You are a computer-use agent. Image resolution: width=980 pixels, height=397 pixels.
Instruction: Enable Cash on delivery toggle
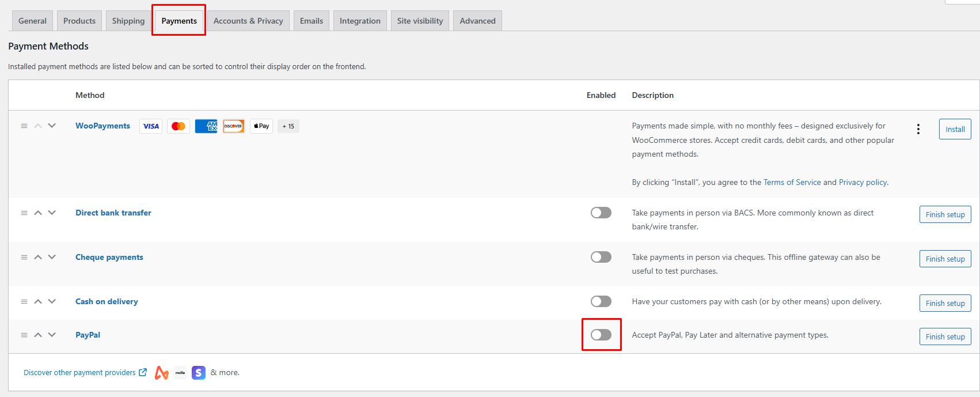[601, 301]
